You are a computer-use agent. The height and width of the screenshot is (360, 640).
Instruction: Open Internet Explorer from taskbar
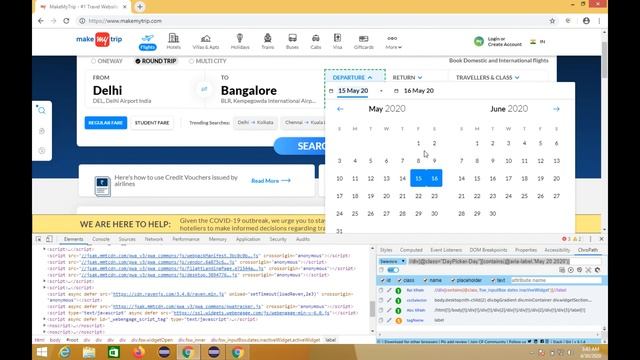point(64,352)
